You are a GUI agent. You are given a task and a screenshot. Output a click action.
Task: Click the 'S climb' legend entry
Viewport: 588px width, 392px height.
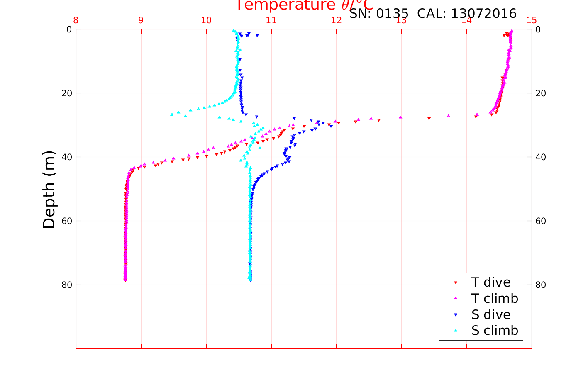(x=495, y=331)
